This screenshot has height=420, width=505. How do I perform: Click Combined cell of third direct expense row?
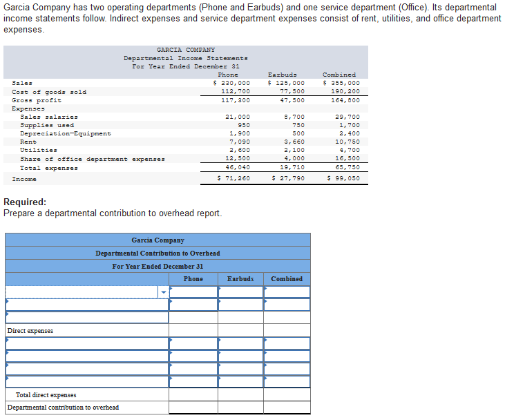pos(287,369)
